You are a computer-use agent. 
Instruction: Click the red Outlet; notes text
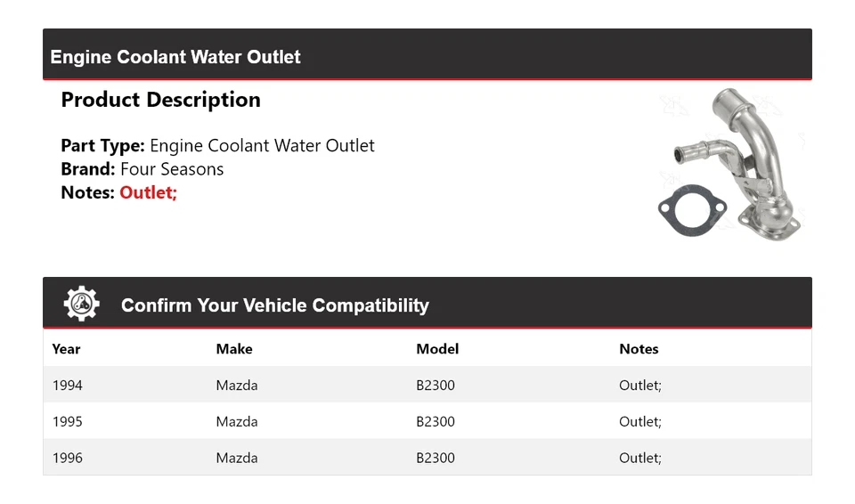click(149, 192)
